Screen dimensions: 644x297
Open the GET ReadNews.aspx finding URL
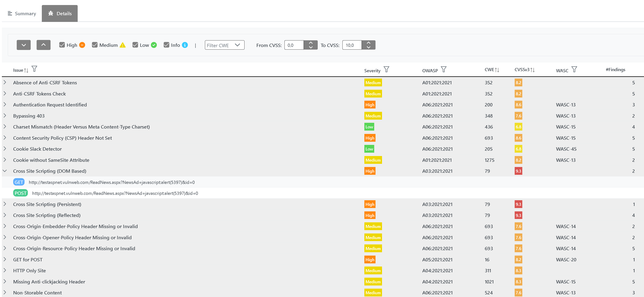coord(111,182)
